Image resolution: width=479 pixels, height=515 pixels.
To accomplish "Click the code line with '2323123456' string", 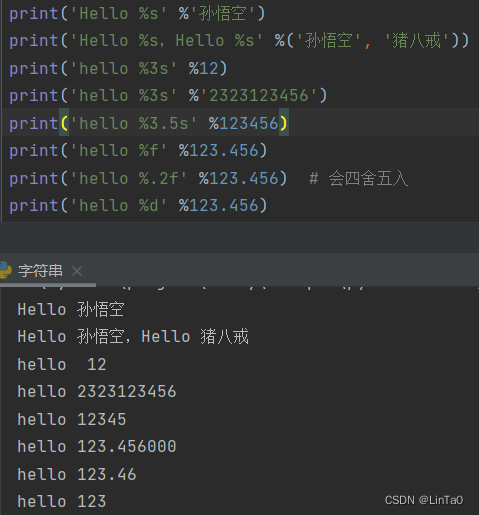I will click(x=168, y=96).
